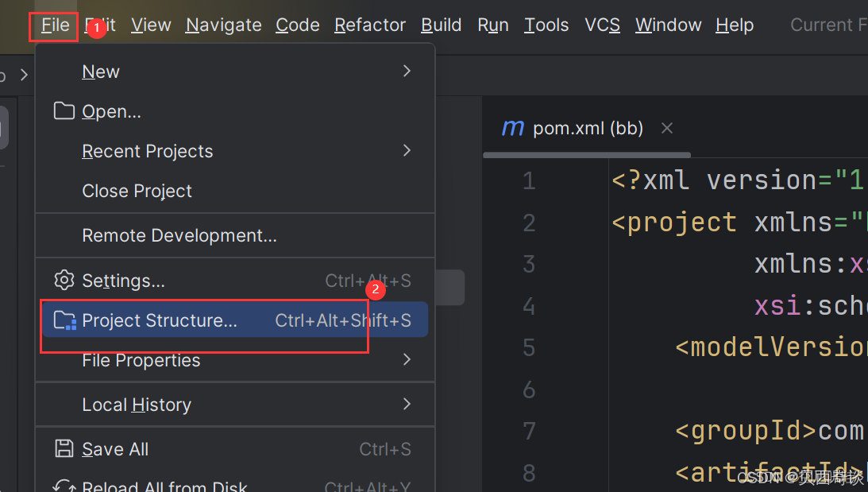Click the Maven m icon on pom.xml tab

click(512, 129)
